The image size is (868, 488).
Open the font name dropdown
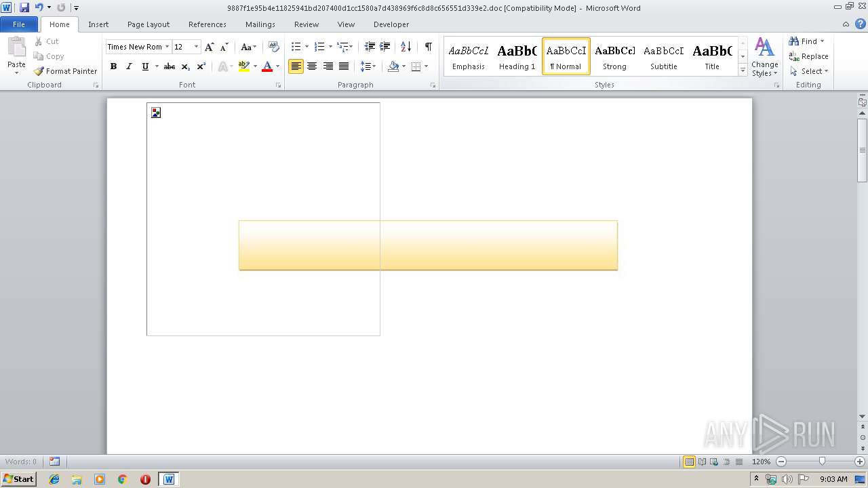tap(167, 47)
